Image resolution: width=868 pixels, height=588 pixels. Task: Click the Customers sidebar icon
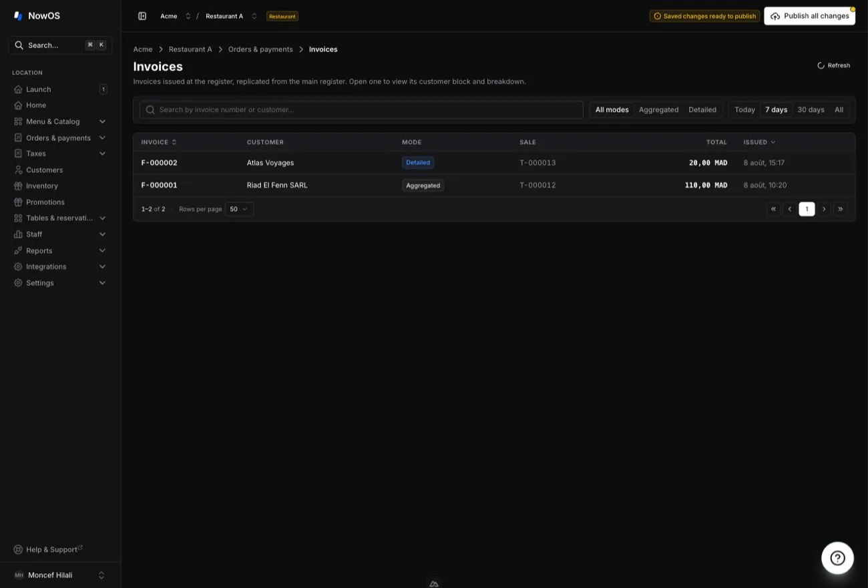click(18, 170)
